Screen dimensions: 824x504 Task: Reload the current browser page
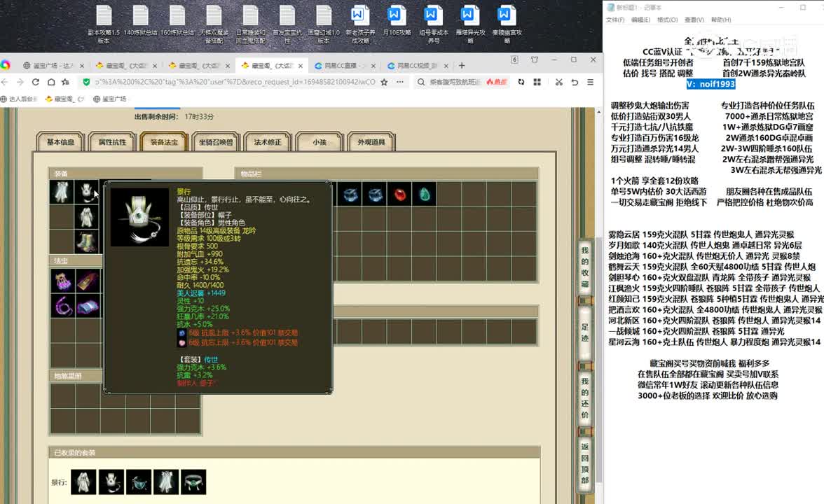coord(36,82)
